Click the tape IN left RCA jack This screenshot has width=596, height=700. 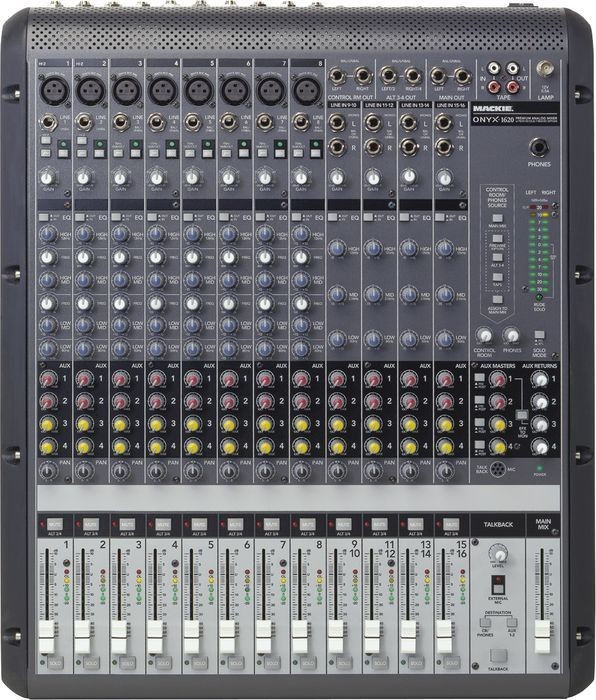click(x=494, y=68)
